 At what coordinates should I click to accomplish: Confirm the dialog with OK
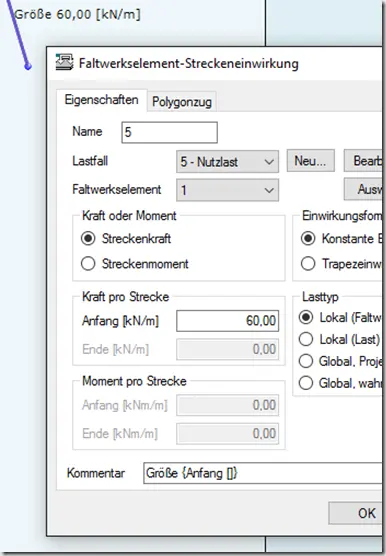(x=355, y=513)
